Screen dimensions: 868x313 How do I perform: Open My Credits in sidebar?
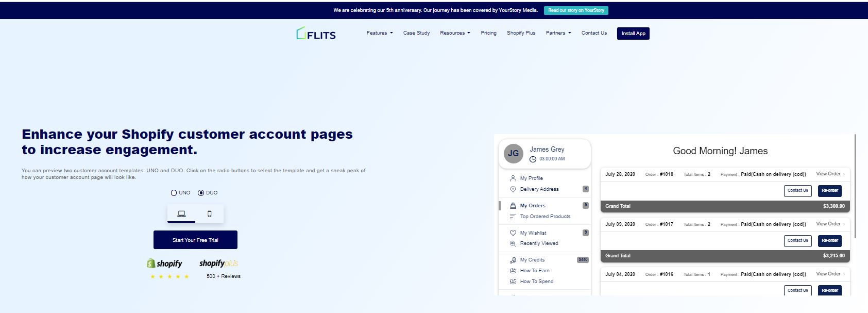[x=532, y=260]
